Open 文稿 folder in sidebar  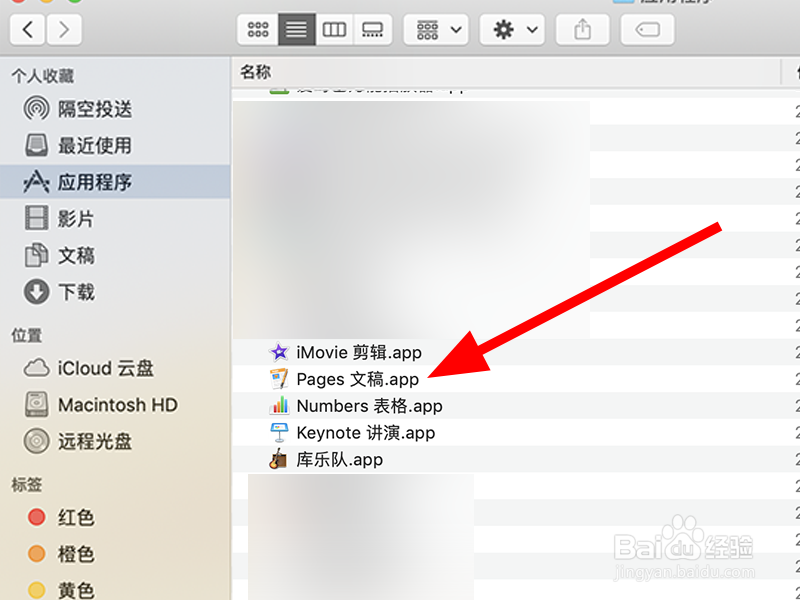(x=115, y=256)
